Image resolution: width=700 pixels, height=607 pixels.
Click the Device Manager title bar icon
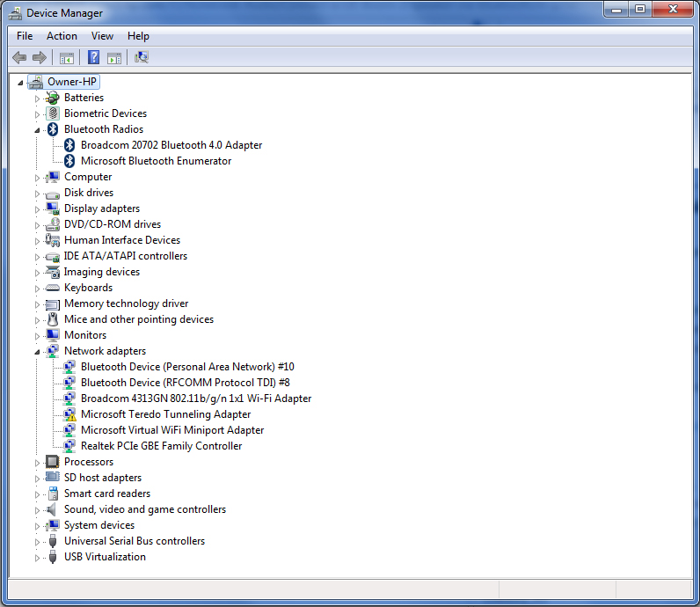pos(15,13)
